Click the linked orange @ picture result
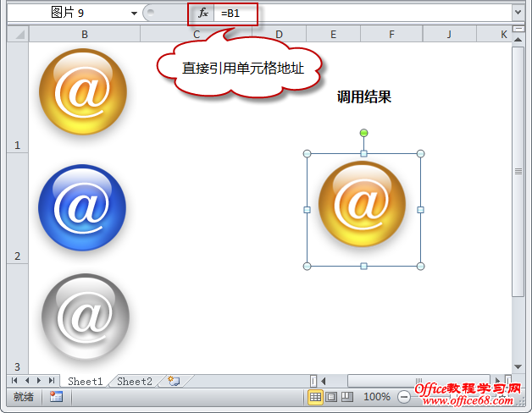The image size is (532, 413). (363, 203)
